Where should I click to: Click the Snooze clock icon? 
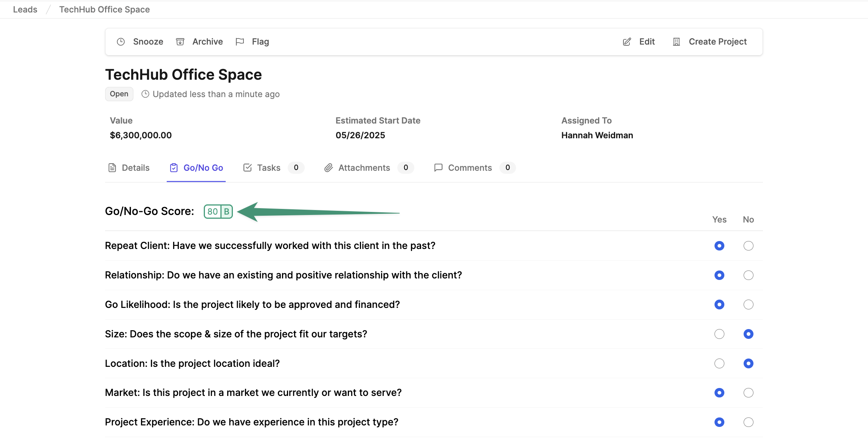[121, 42]
